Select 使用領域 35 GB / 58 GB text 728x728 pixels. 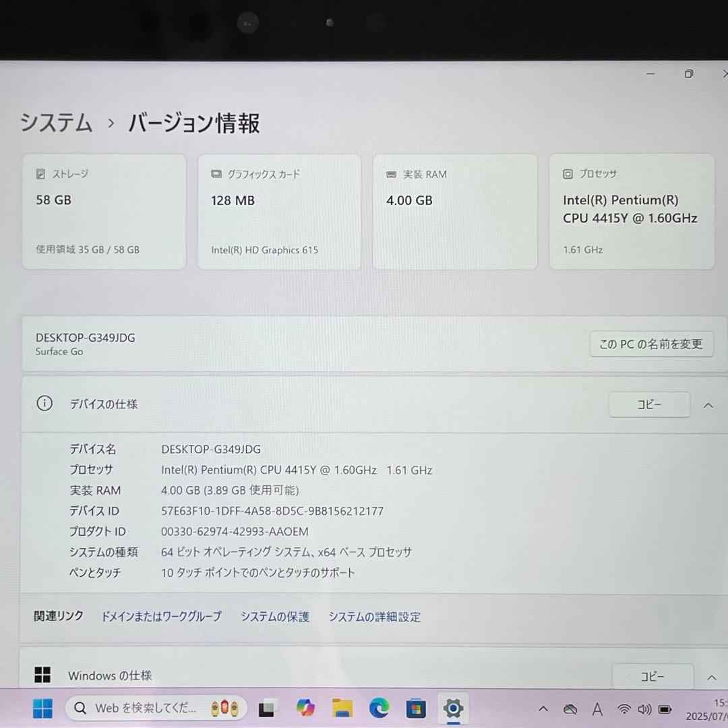[88, 249]
